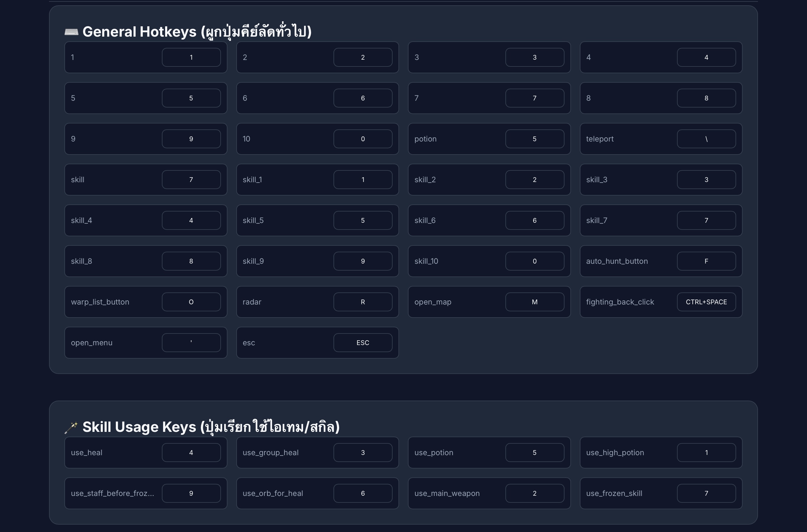Edit the use_high_potion key field
807x532 pixels.
(706, 452)
